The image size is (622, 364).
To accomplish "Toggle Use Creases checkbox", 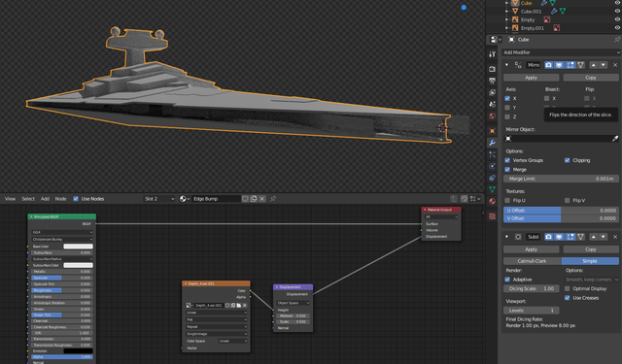I will (x=568, y=298).
